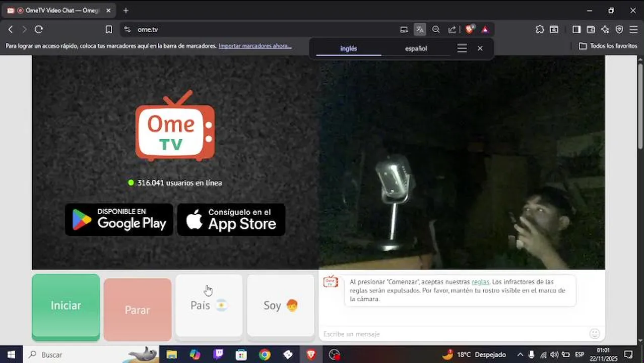Select the OmeTV Video Chat tab

(x=58, y=10)
